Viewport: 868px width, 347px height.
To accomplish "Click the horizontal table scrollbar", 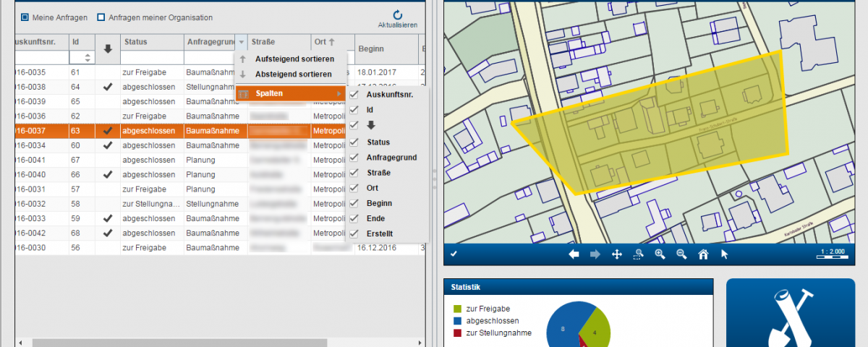I will 179,342.
